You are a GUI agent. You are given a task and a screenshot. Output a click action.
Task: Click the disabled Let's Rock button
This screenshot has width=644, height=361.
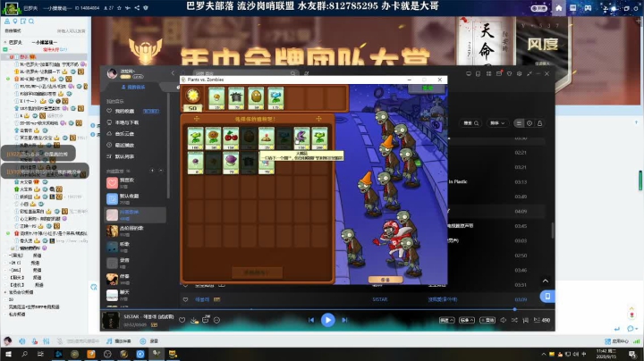coord(257,273)
